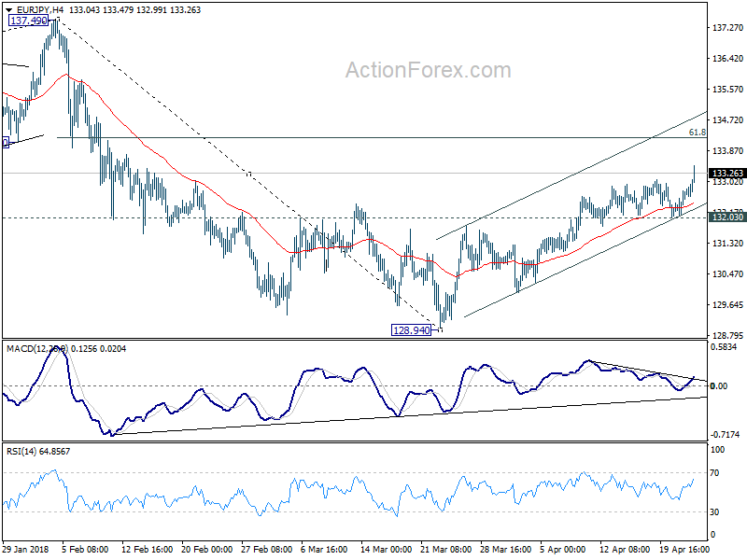Click the 27 Feb 08:00 date label
The height and width of the screenshot is (560, 747).
point(267,550)
